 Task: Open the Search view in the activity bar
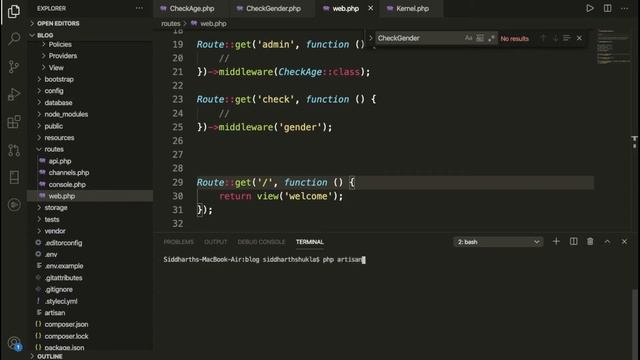pyautogui.click(x=14, y=38)
